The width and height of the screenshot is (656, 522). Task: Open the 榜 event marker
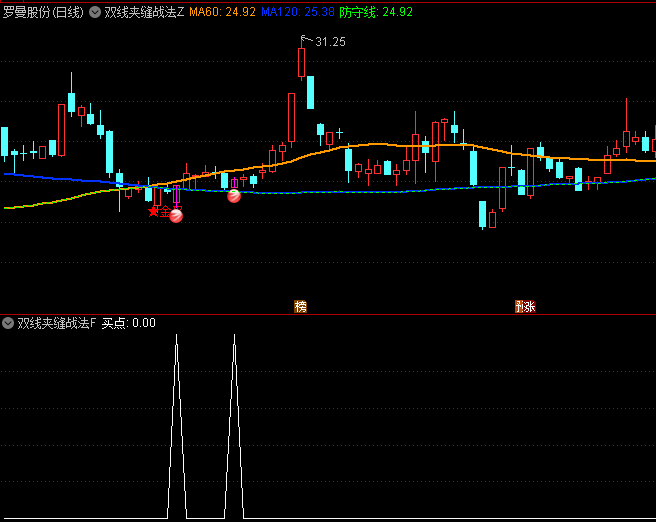(300, 306)
